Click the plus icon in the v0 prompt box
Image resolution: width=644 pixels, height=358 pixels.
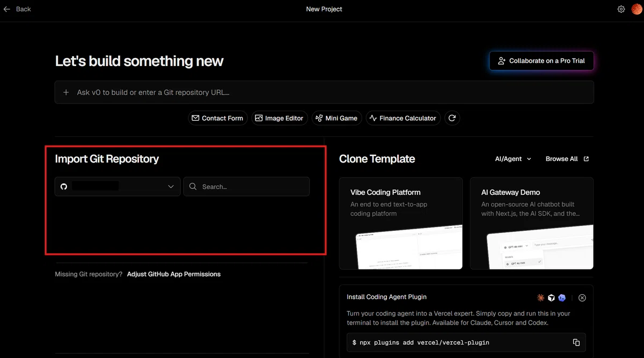(66, 92)
